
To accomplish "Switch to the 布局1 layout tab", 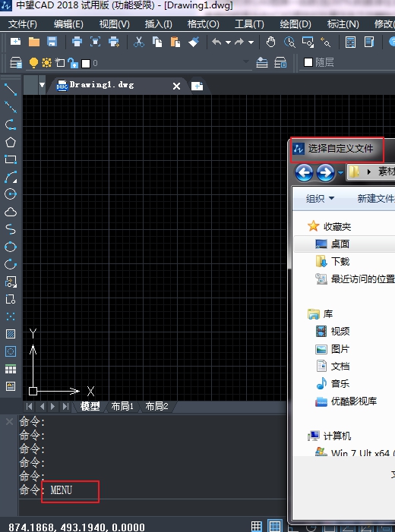I will pyautogui.click(x=122, y=406).
